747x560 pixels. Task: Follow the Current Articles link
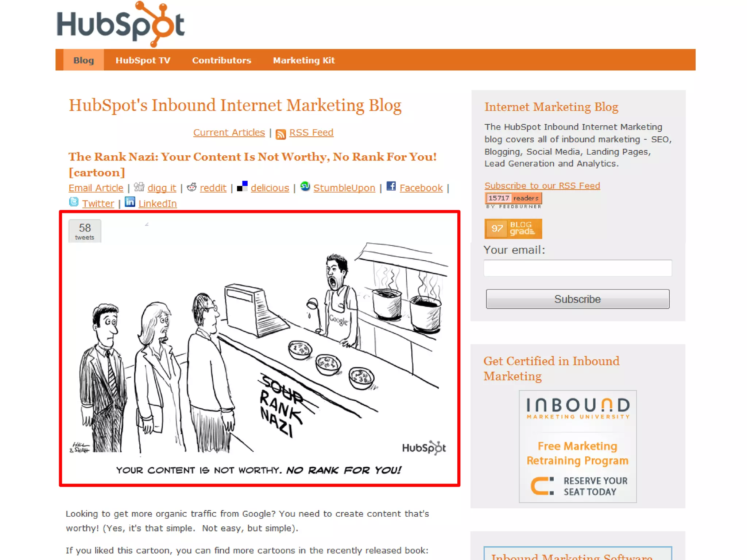click(x=229, y=132)
